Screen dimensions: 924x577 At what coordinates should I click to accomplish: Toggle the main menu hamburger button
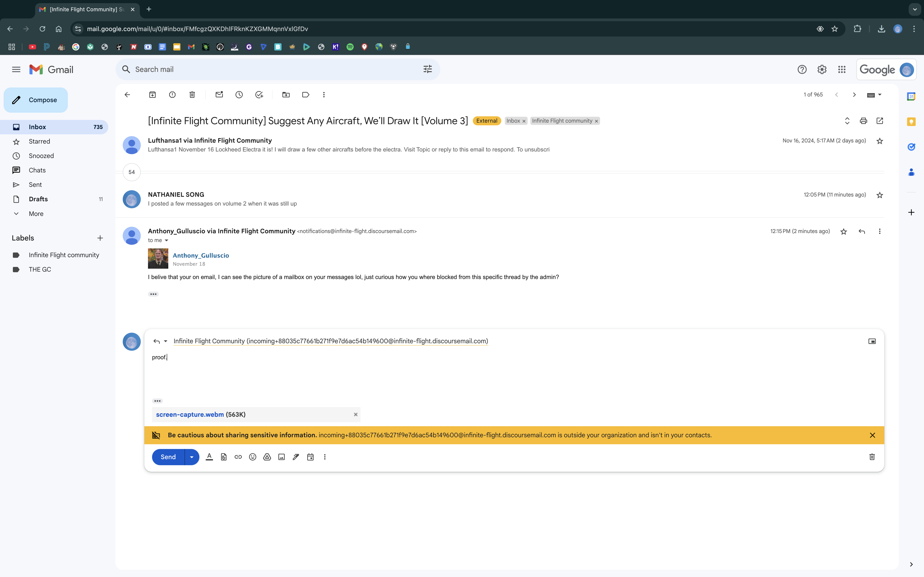[x=16, y=69]
